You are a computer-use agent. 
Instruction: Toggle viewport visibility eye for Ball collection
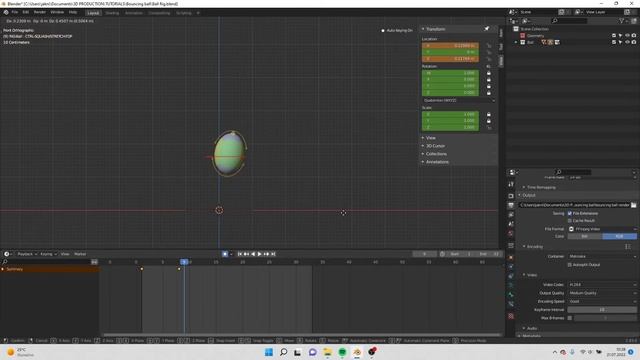pos(627,42)
